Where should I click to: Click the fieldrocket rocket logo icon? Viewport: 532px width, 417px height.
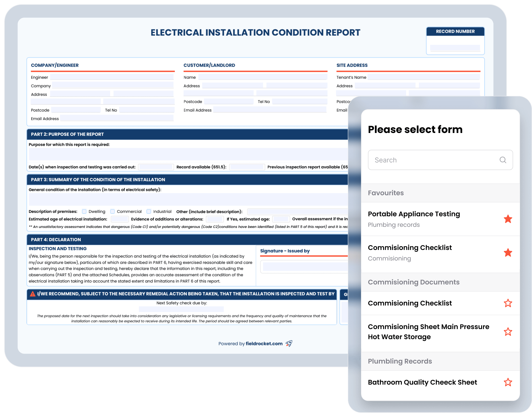(x=289, y=343)
